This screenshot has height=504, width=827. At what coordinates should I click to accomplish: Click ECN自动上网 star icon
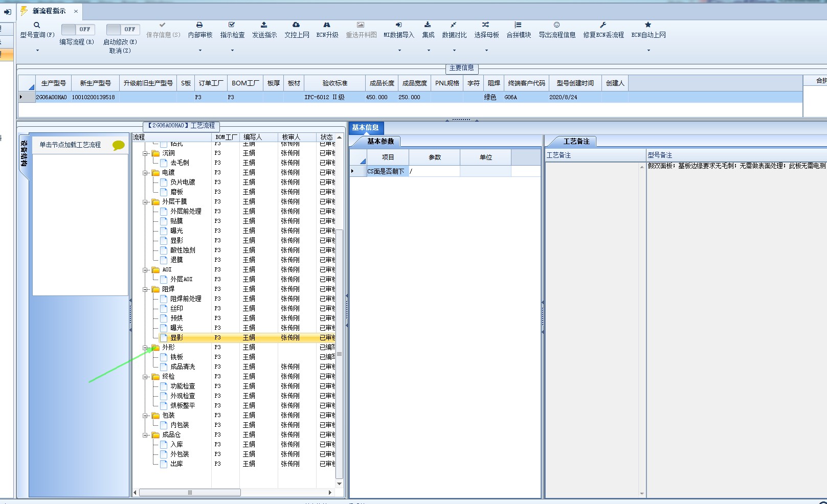pos(648,25)
